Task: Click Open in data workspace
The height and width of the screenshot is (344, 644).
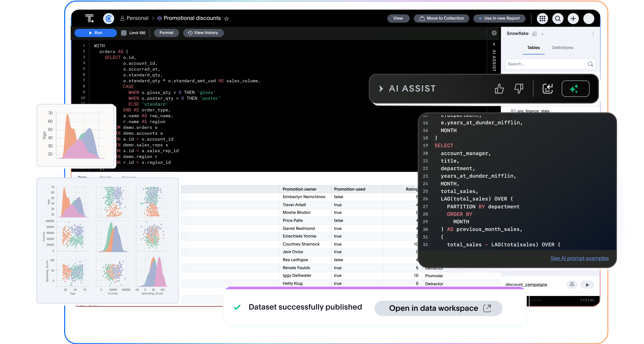Action: tap(438, 308)
